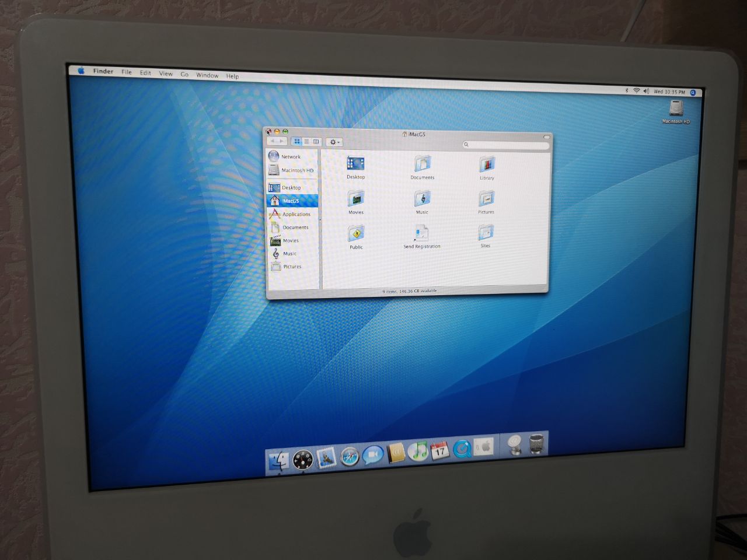Viewport: 747px width, 560px height.
Task: Choose Desktop in the Finder sidebar
Action: (292, 187)
